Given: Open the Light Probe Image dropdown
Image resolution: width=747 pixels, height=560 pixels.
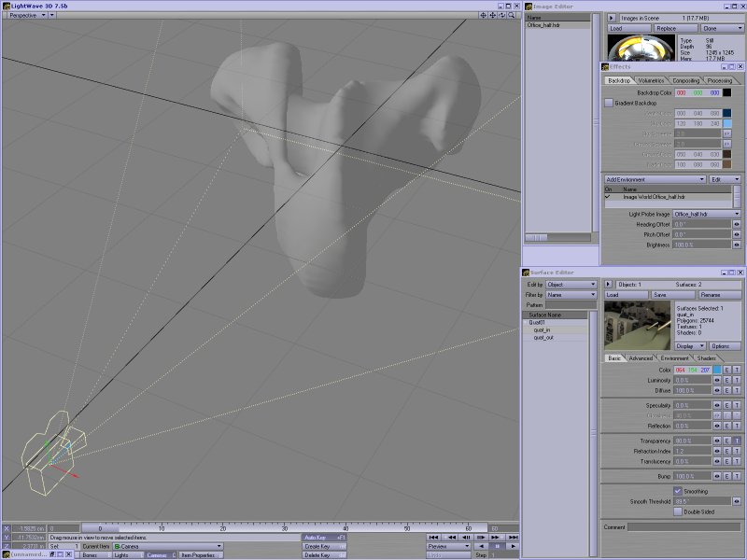Looking at the screenshot, I should pos(706,214).
